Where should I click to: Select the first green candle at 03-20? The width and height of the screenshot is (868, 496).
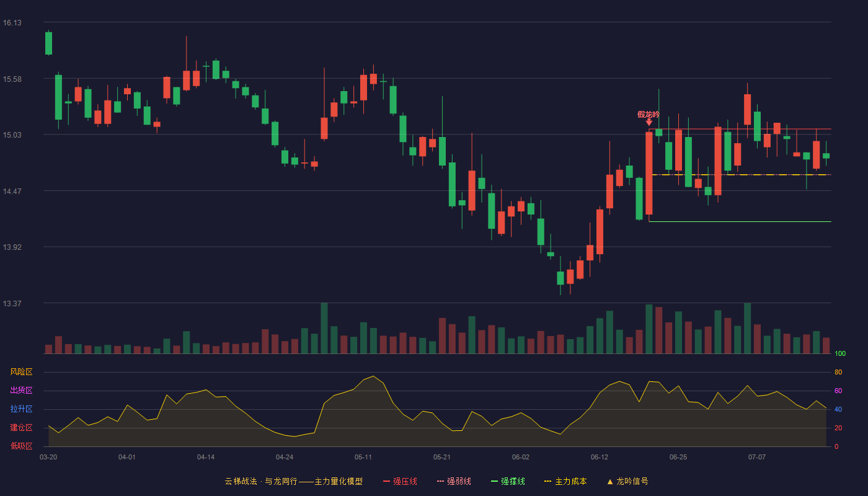click(x=48, y=43)
